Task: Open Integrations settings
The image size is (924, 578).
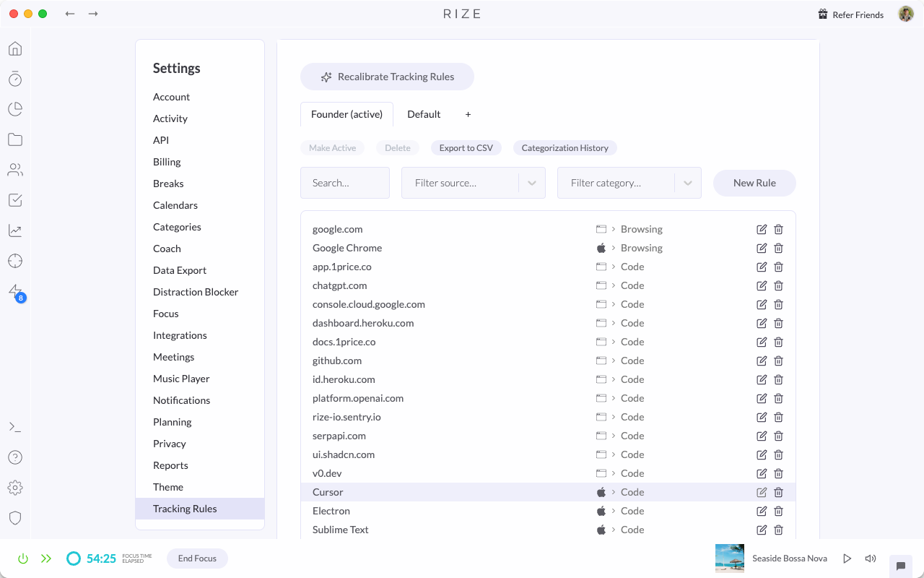Action: click(180, 335)
